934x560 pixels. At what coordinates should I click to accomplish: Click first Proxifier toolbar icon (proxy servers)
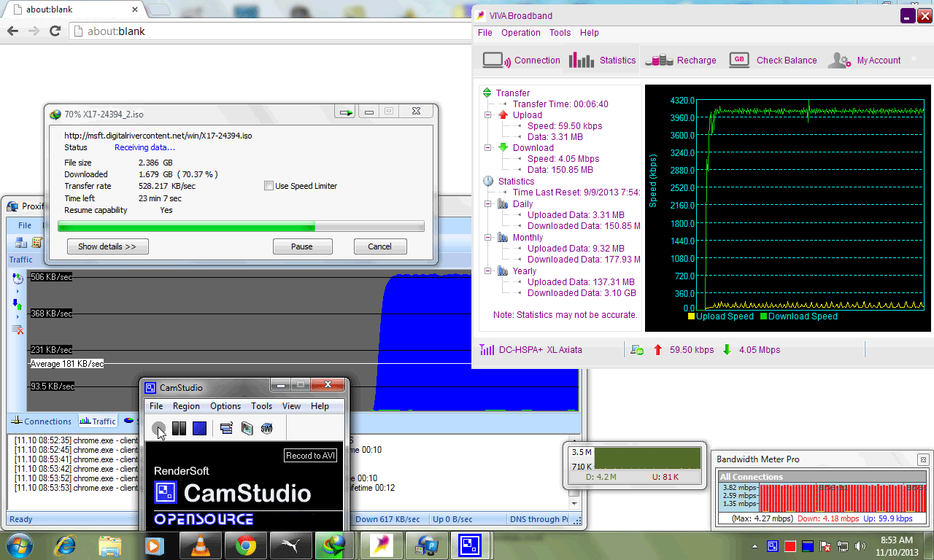coord(21,243)
